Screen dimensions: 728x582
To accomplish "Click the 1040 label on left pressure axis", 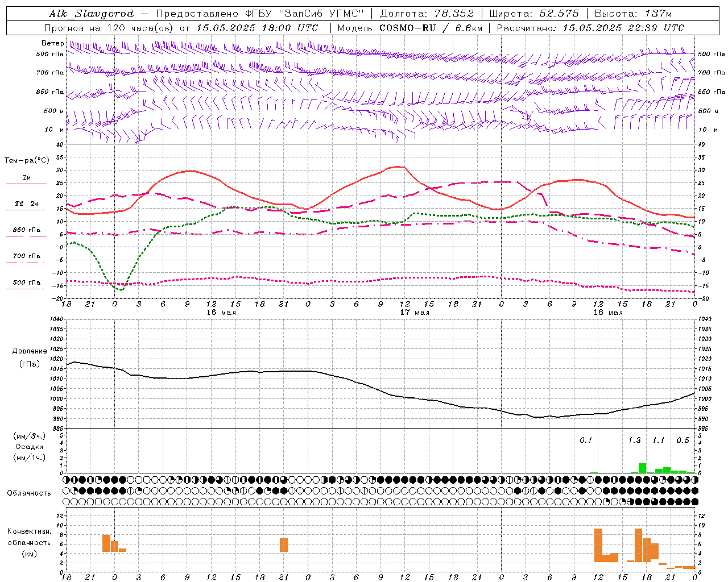I will click(56, 319).
